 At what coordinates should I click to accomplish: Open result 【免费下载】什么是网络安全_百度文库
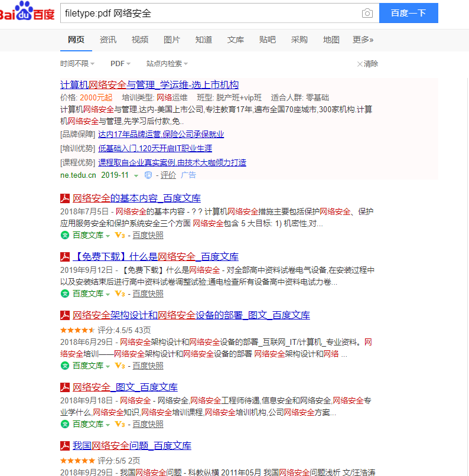[155, 257]
